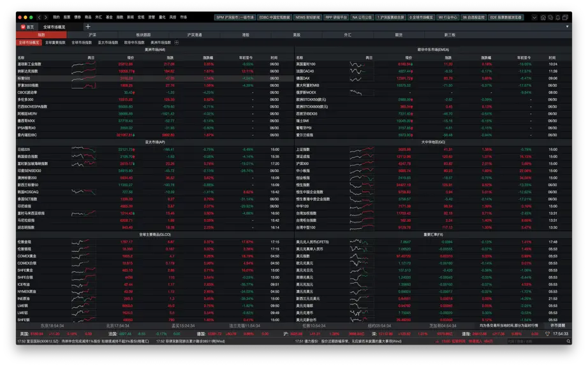Open the 亚太市场指数 sub-tab
588x367 pixels.
click(x=108, y=43)
